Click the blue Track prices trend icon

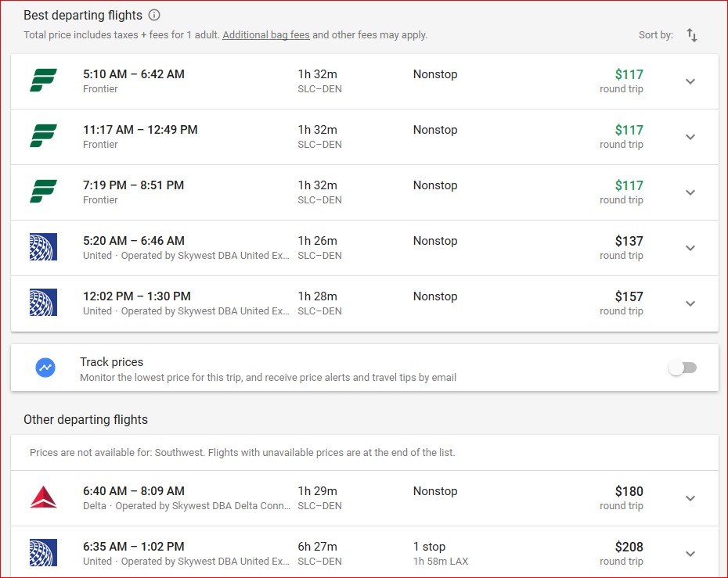45,368
